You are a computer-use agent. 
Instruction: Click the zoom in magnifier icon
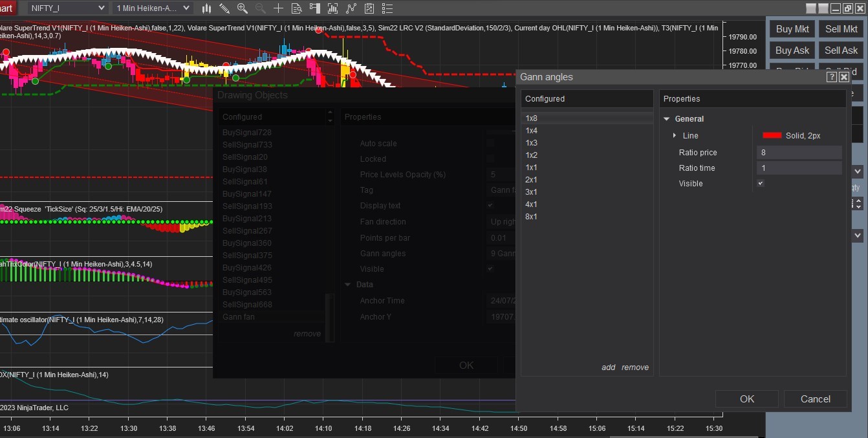point(243,8)
